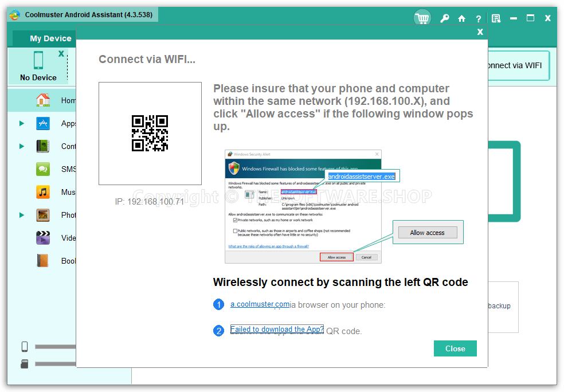Click the Connect via WIFI... heading
The width and height of the screenshot is (564, 392).
click(147, 60)
